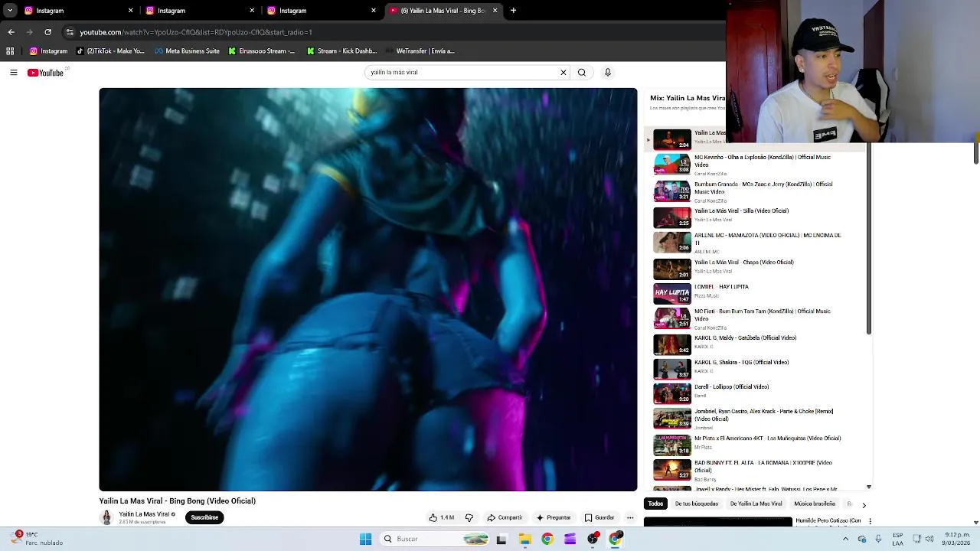Go forward with the browser forward arrow

(x=29, y=32)
